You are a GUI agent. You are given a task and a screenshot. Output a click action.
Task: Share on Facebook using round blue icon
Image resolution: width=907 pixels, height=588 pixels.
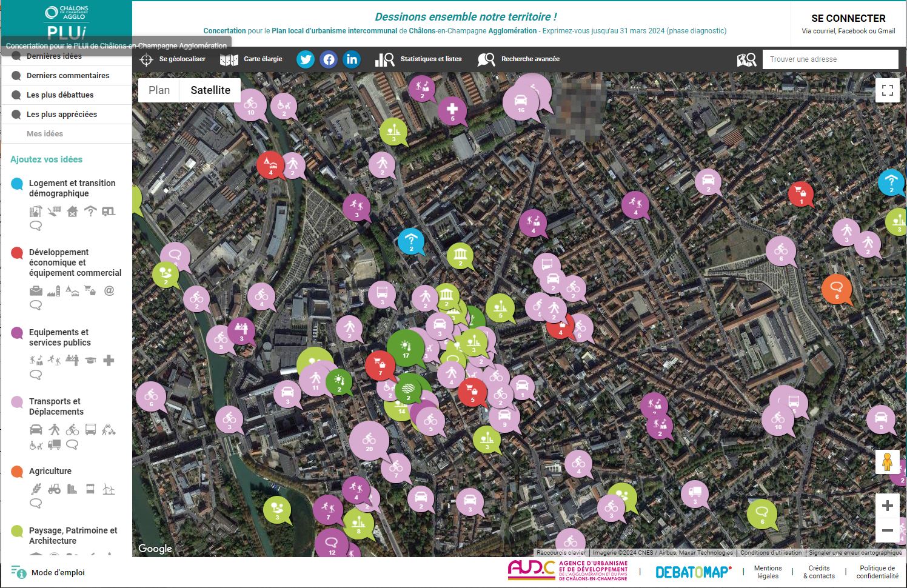(x=329, y=59)
